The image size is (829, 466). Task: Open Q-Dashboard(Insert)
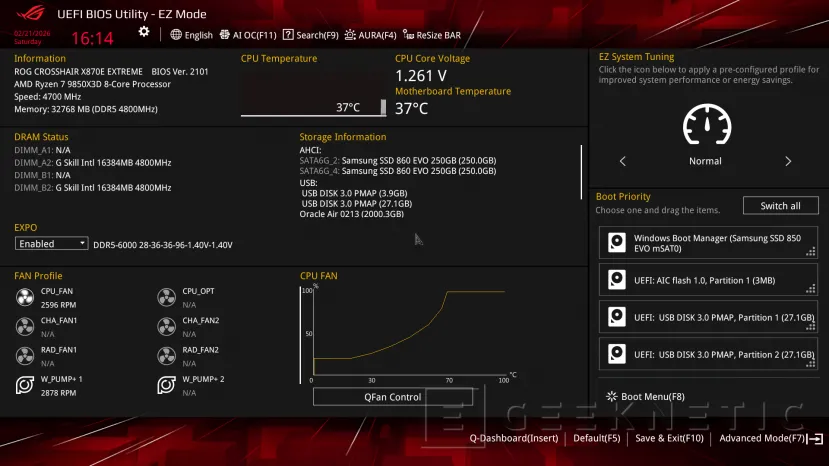(x=513, y=438)
